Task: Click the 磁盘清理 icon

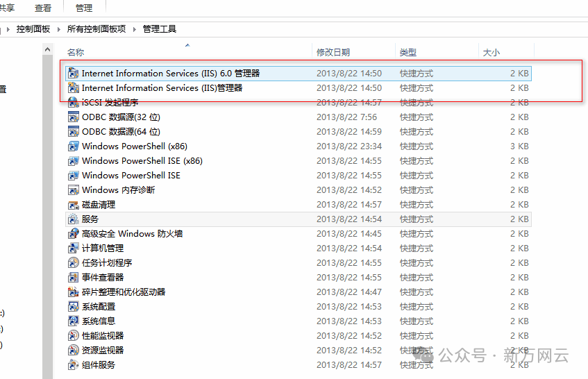Action: click(x=73, y=205)
